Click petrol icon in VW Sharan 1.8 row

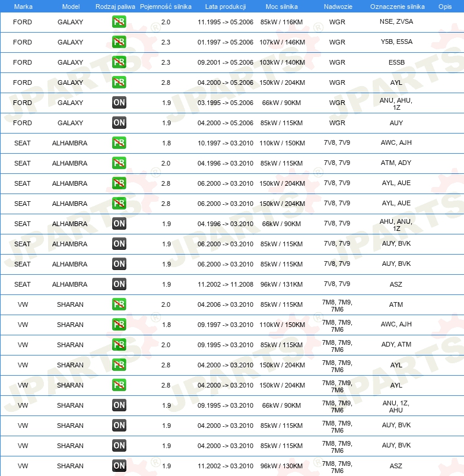119,325
